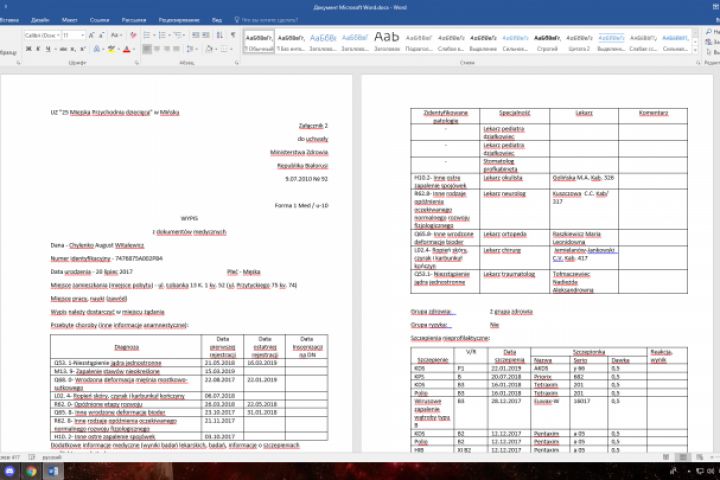Open the Вставка ribbon tab
The width and height of the screenshot is (720, 480).
[10, 20]
